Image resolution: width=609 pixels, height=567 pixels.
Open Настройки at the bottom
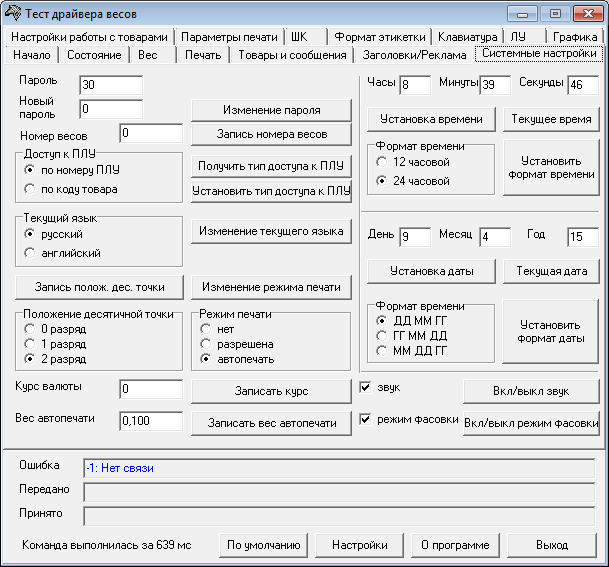(360, 545)
